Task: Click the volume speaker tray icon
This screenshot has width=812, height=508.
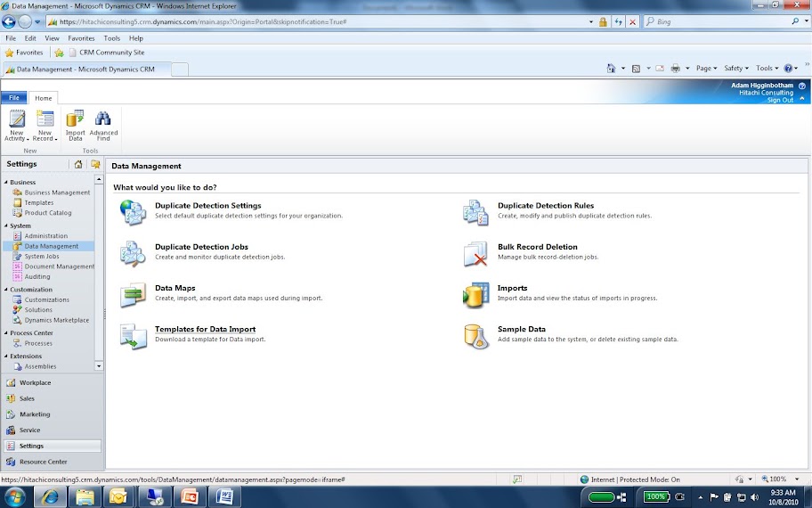Action: pyautogui.click(x=754, y=497)
